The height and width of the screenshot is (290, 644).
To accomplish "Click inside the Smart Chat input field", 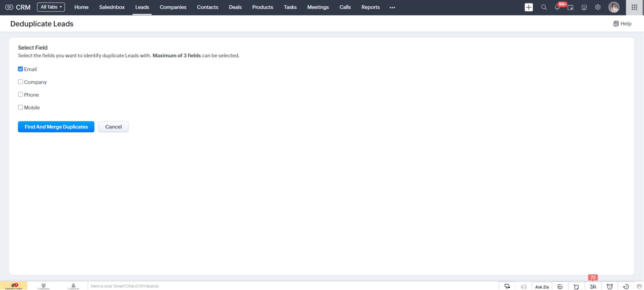I will [189, 286].
